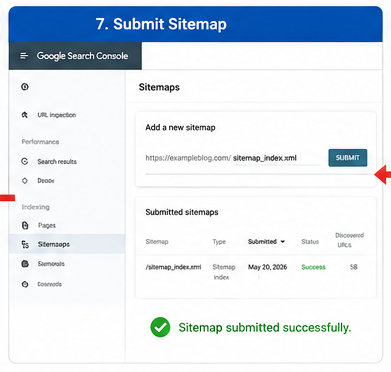391x372 pixels.
Task: Open Search results under Performance
Action: 57,162
